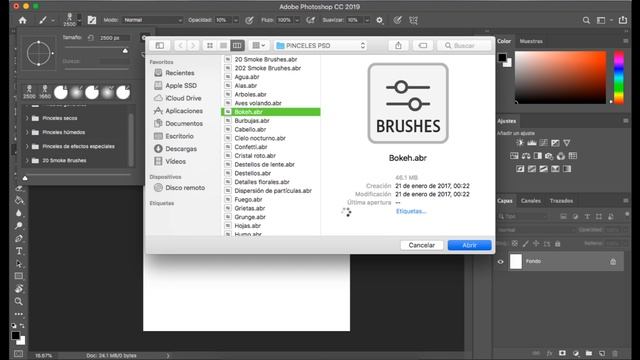Open the group-by arrangement dropdown
640x360 pixels.
pyautogui.click(x=259, y=45)
